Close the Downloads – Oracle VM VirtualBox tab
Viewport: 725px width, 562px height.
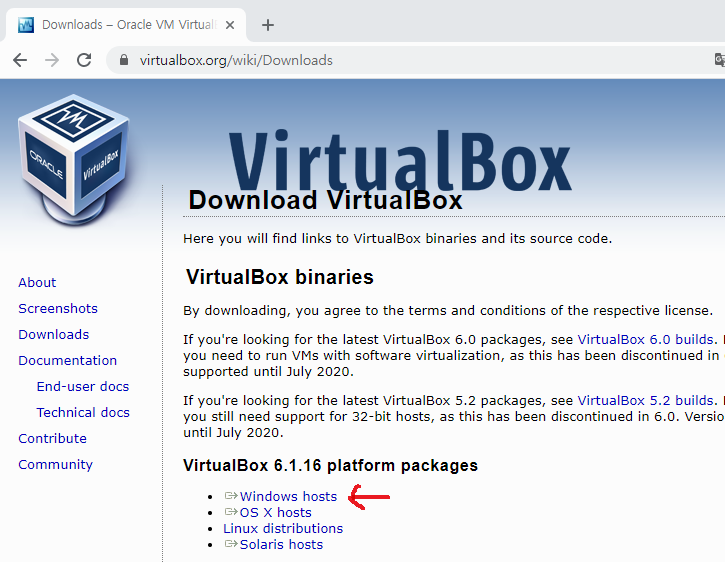tap(230, 25)
